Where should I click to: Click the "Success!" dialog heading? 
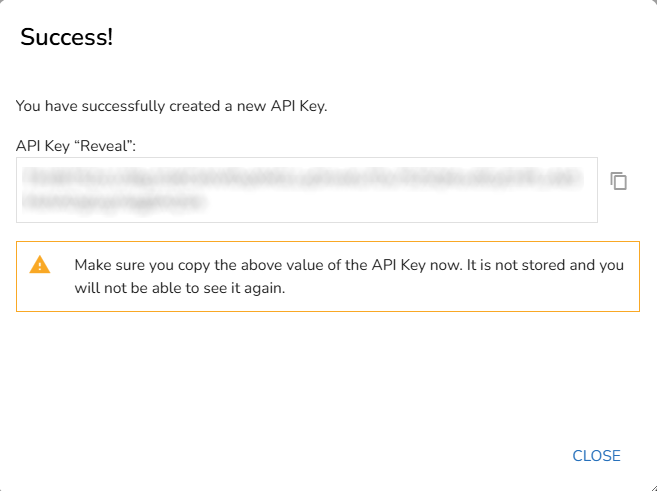tap(66, 38)
